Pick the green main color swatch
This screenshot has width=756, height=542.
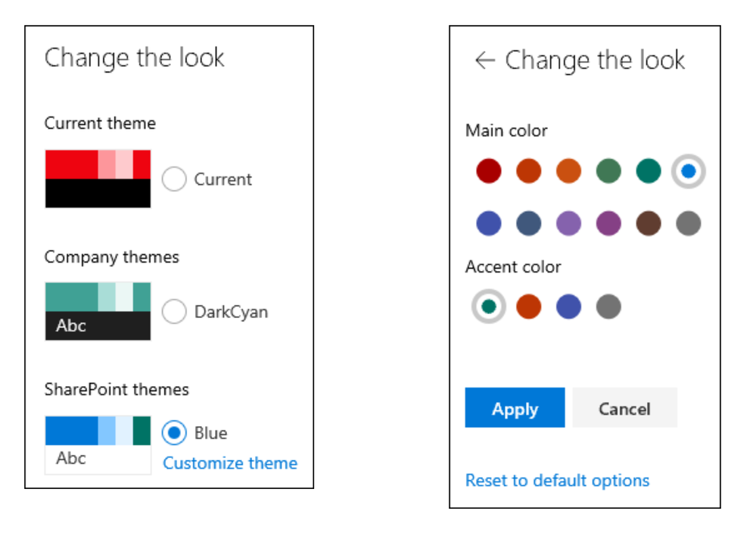[608, 171]
